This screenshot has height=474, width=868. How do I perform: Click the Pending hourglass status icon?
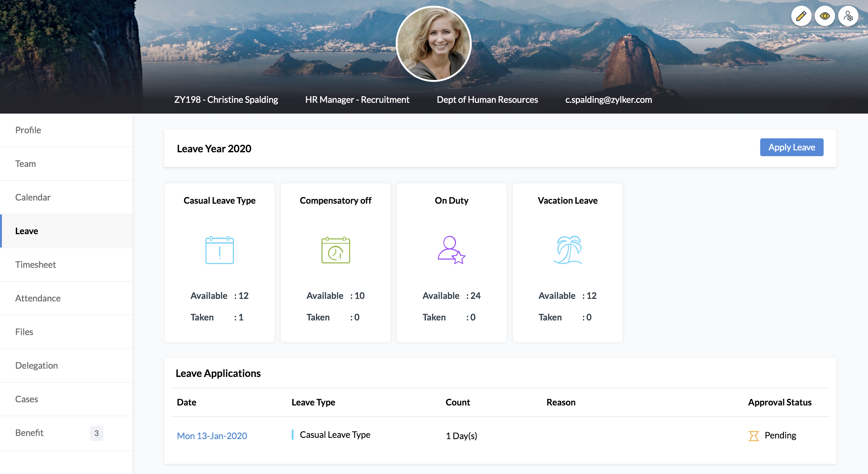tap(754, 436)
